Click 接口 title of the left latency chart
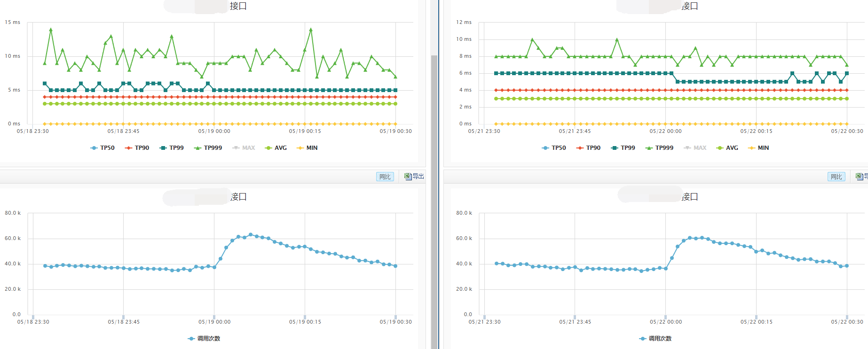 238,6
